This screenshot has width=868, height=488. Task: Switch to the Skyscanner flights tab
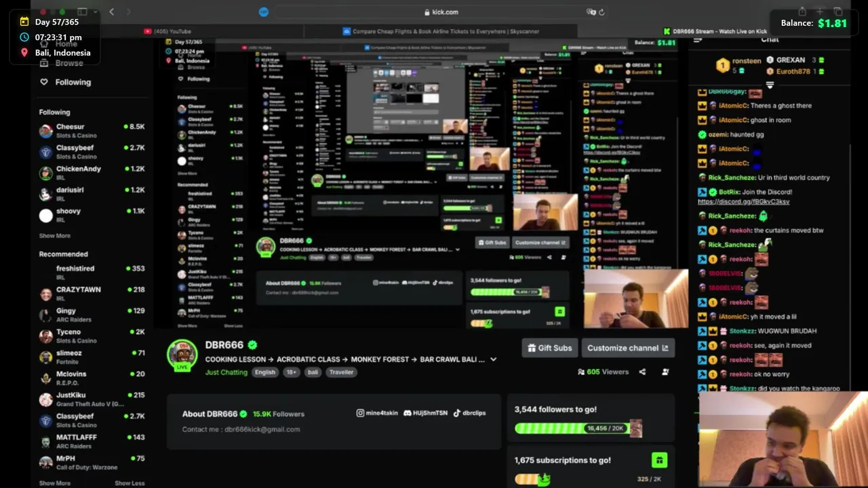point(441,31)
